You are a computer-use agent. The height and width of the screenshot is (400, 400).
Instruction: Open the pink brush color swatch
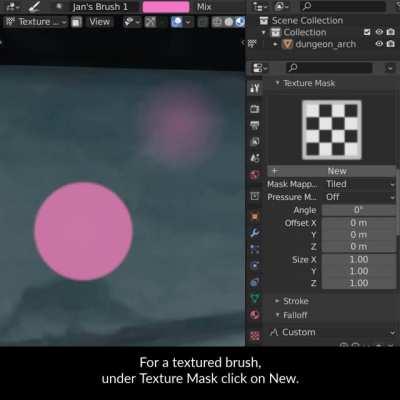click(166, 7)
